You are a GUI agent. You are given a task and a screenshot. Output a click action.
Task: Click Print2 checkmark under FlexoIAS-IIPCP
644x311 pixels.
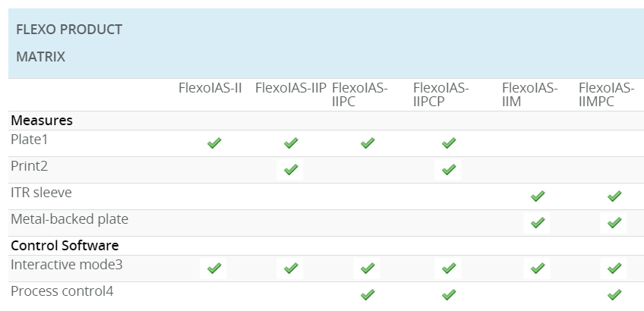click(448, 169)
